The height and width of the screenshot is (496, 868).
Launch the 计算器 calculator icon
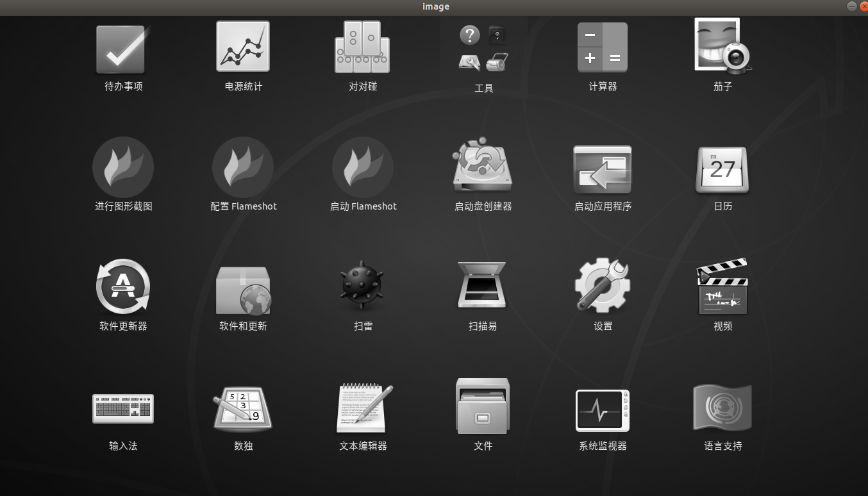(x=603, y=47)
